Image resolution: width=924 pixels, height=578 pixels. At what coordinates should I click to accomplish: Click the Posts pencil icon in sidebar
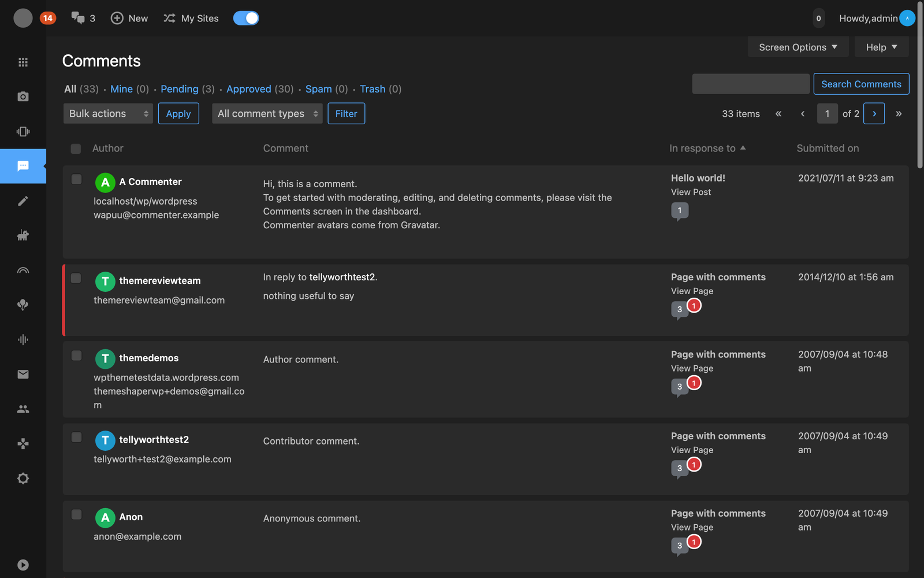coord(23,201)
